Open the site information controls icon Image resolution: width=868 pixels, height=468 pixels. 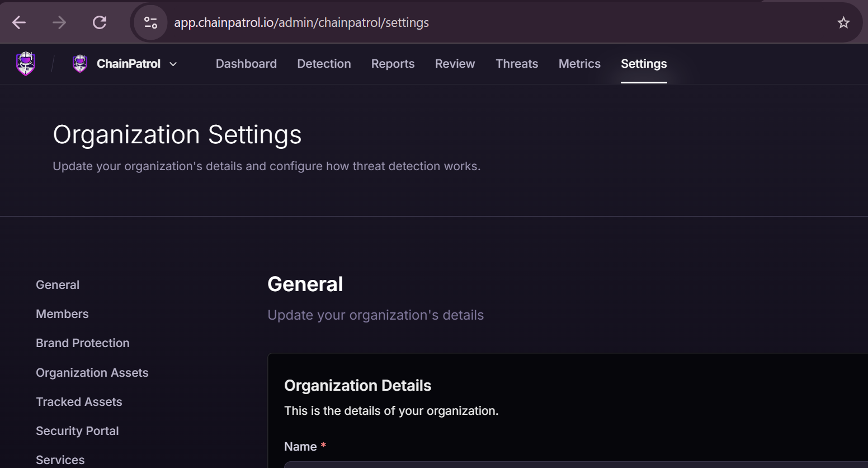pyautogui.click(x=150, y=22)
